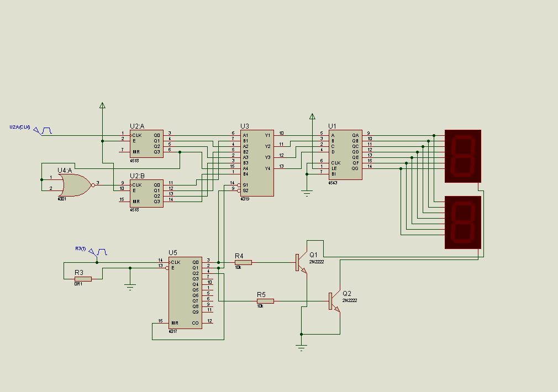
Task: Click transistor Q1 symbol
Action: tap(301, 263)
